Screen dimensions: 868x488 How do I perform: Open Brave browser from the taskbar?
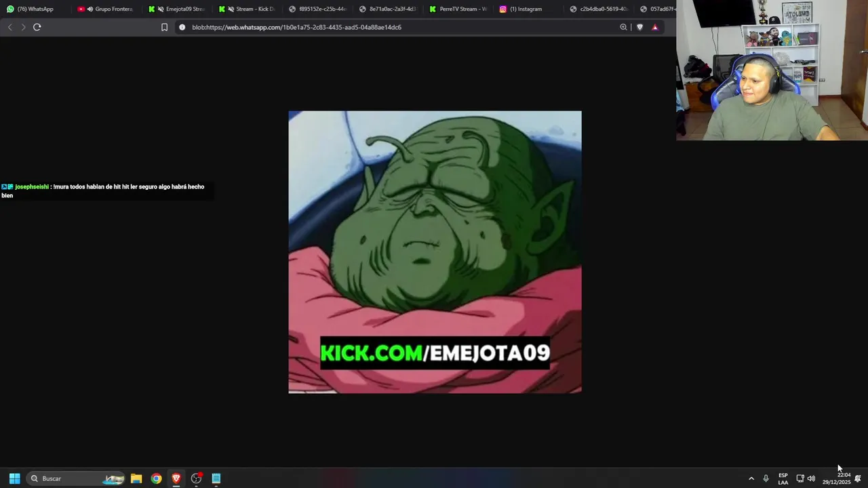[x=176, y=479]
